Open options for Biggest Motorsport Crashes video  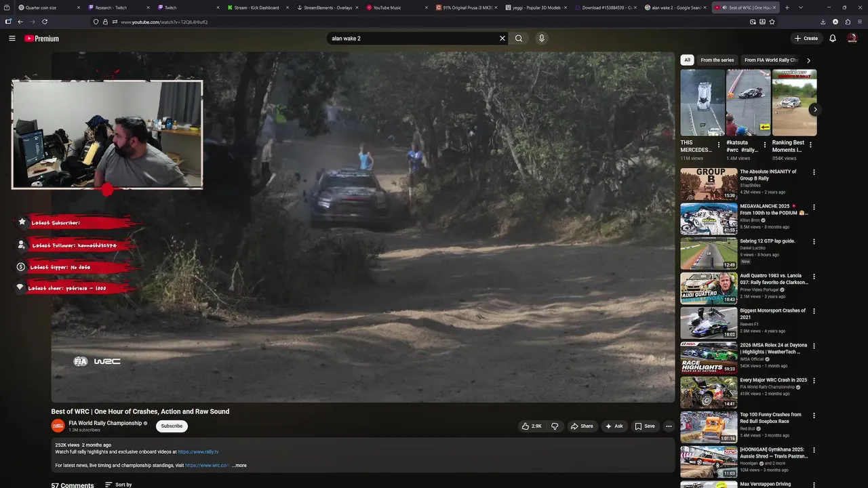[x=814, y=312]
